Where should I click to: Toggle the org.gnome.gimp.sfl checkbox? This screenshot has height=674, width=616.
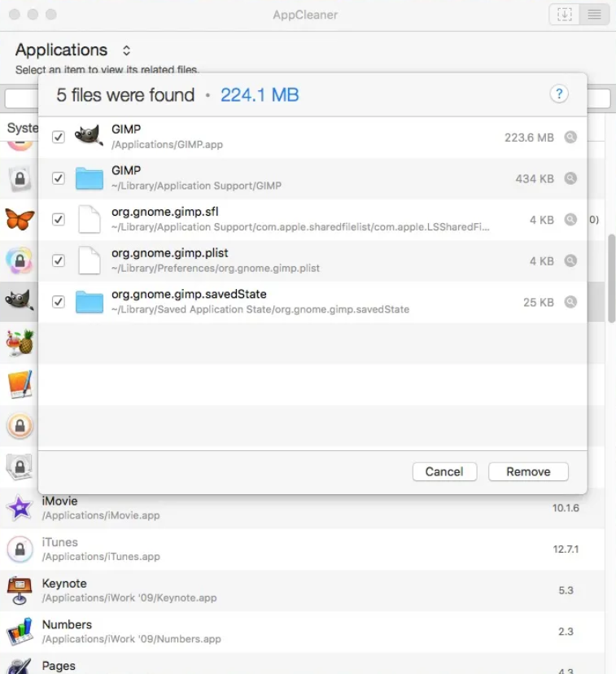59,220
